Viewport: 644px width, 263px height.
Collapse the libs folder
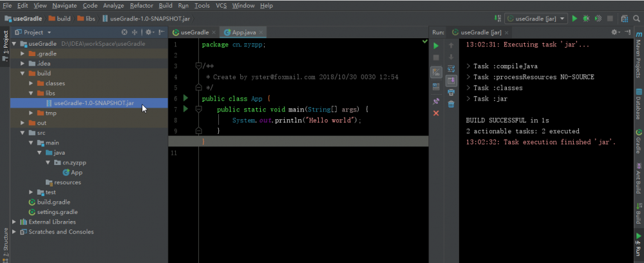click(31, 93)
